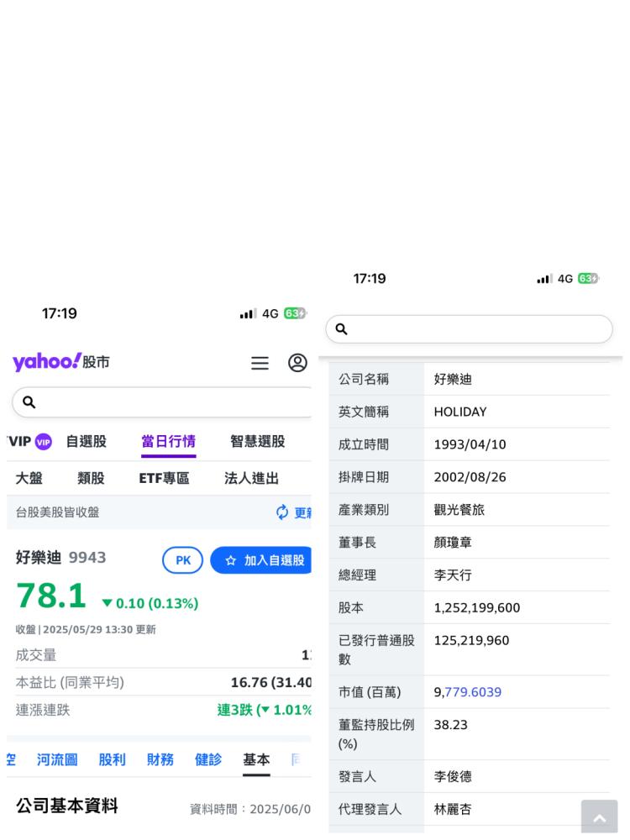
Task: Tap signal bars in right status bar
Action: pos(544,279)
